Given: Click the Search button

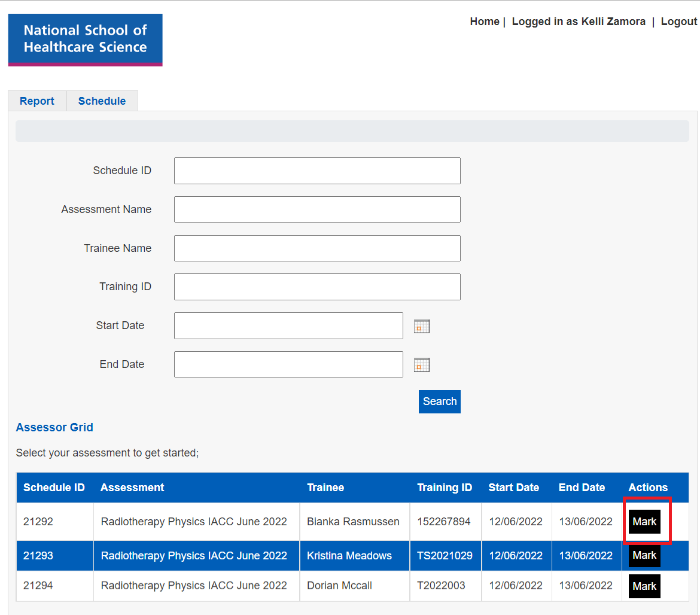Looking at the screenshot, I should (439, 401).
